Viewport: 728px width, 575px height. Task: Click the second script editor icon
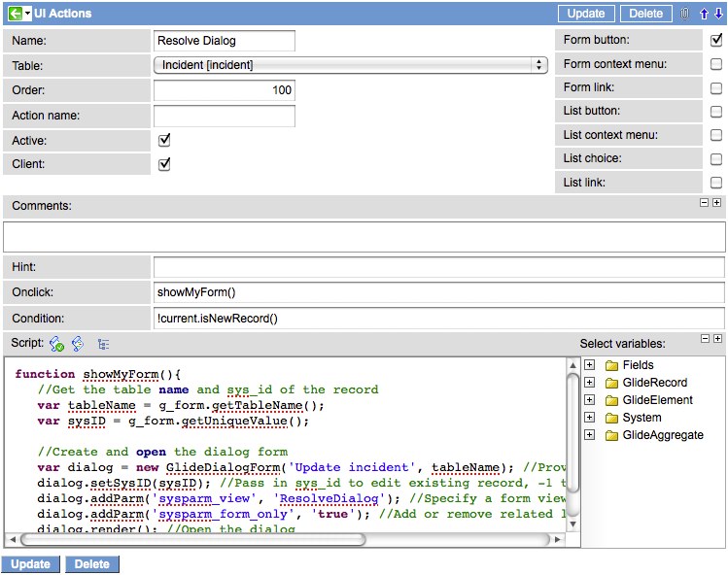click(78, 344)
